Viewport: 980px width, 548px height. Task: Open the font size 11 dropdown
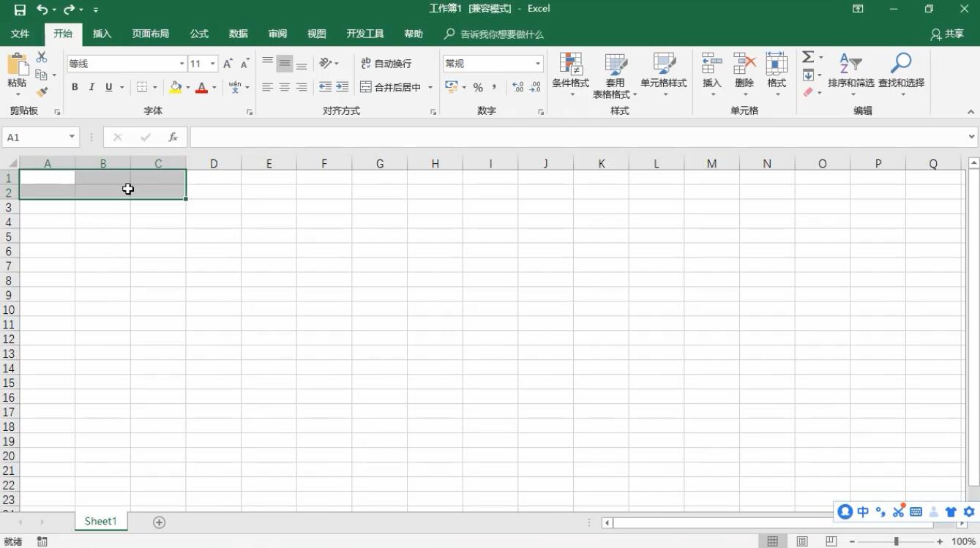click(213, 64)
